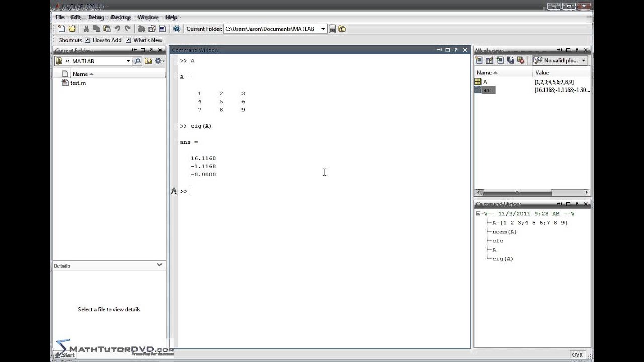
Task: Click the How to Add shortcut
Action: click(x=103, y=40)
